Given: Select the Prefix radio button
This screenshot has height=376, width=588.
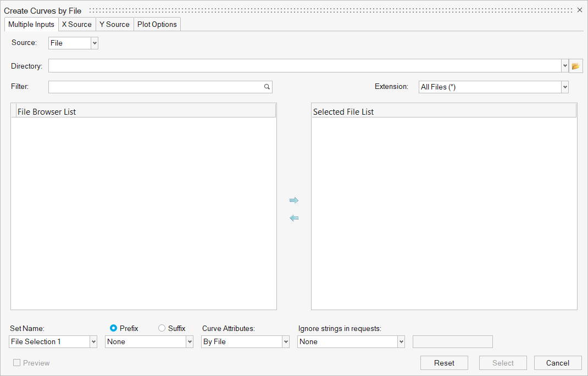Looking at the screenshot, I should click(114, 328).
